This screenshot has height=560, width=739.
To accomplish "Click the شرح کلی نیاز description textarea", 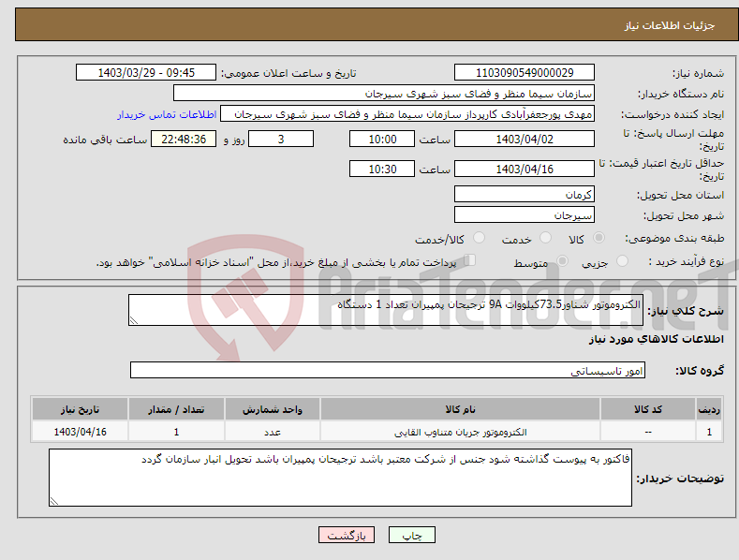I will coord(386,310).
